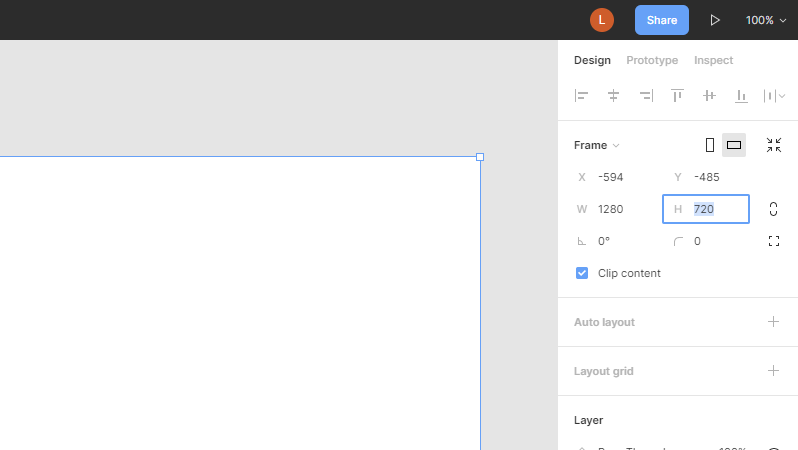This screenshot has height=450, width=798.
Task: Open the distribute spacing dropdown
Action: click(774, 96)
